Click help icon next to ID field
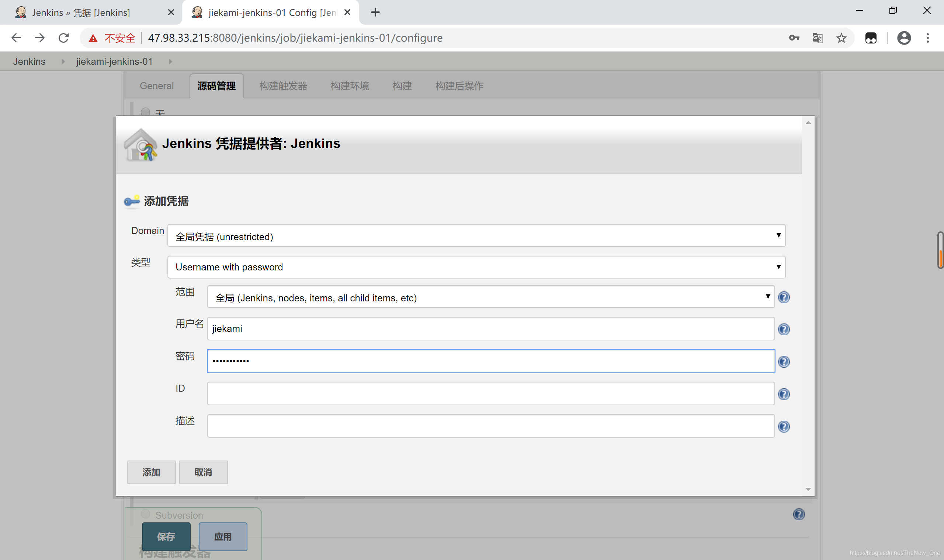This screenshot has width=944, height=560. click(784, 394)
